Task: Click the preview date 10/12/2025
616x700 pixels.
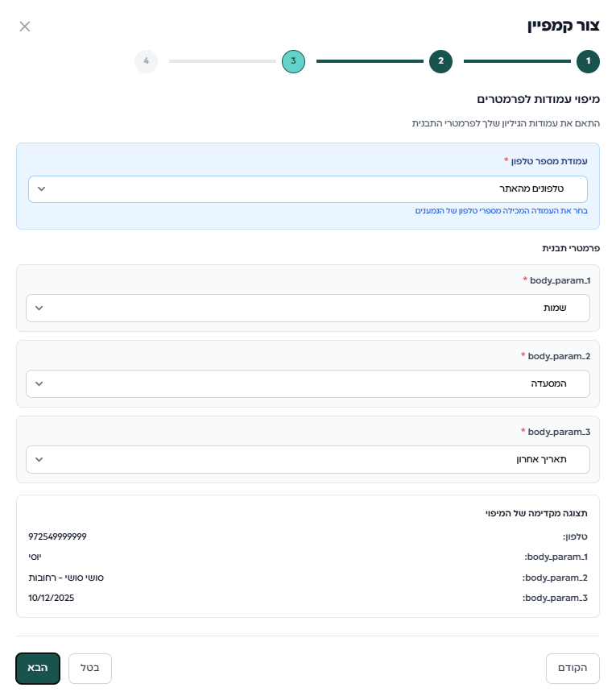Action: tap(51, 598)
